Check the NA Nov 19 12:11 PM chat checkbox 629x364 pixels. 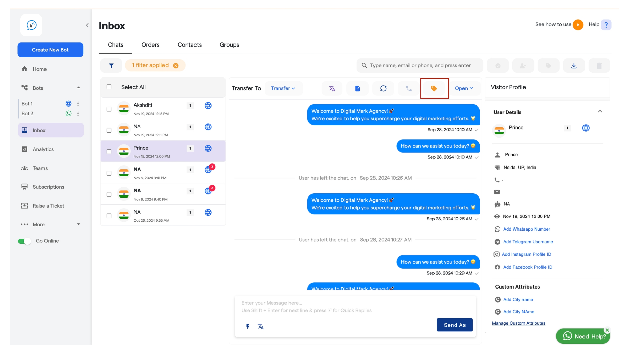[109, 130]
